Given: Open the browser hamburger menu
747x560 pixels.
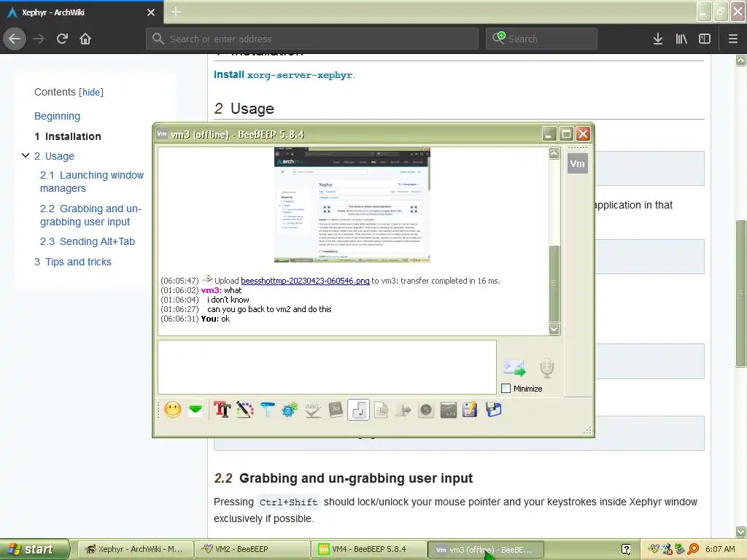Looking at the screenshot, I should tap(733, 39).
